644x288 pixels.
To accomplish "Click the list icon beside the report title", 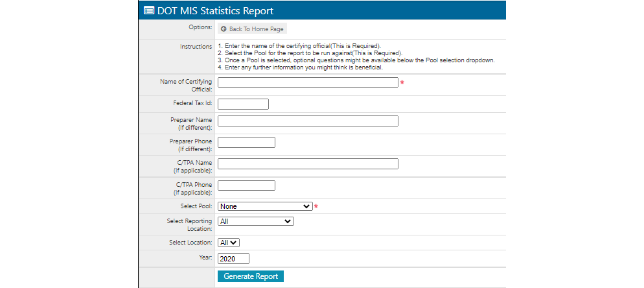I will click(x=149, y=10).
